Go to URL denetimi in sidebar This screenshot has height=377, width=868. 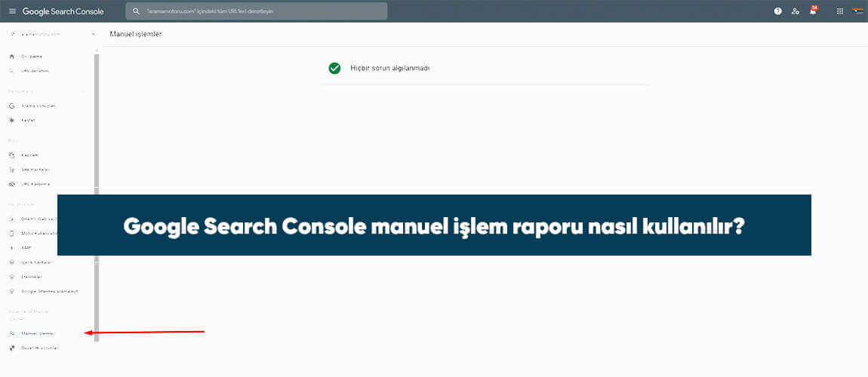35,71
